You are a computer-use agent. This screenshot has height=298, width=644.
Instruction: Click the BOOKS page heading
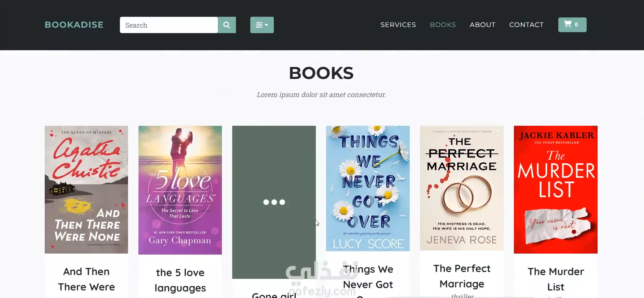tap(321, 73)
